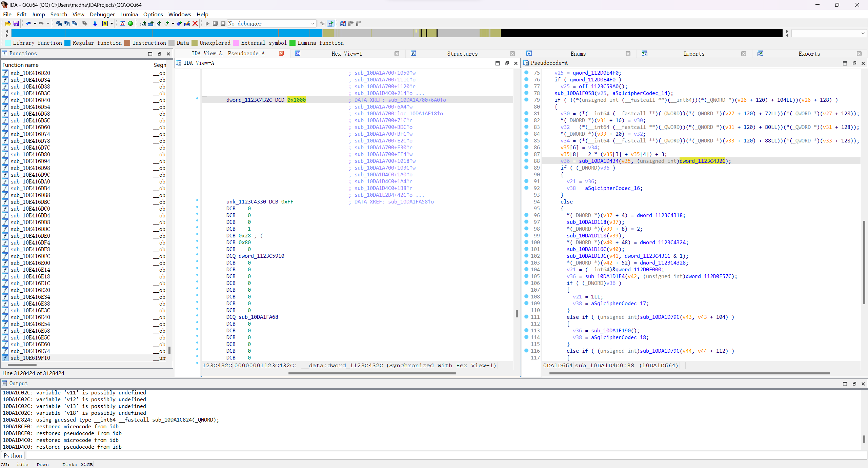
Task: Expand the navigate-back history arrow
Action: click(x=35, y=23)
